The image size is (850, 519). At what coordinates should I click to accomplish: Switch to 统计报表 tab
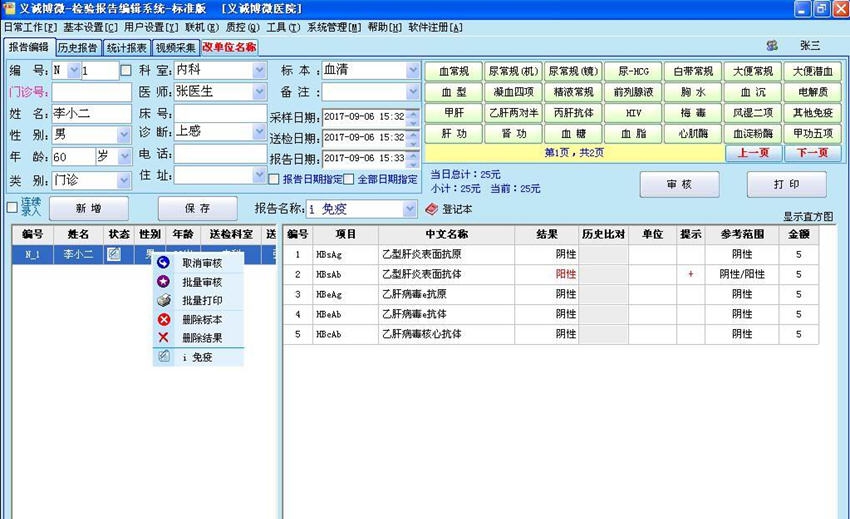point(126,48)
